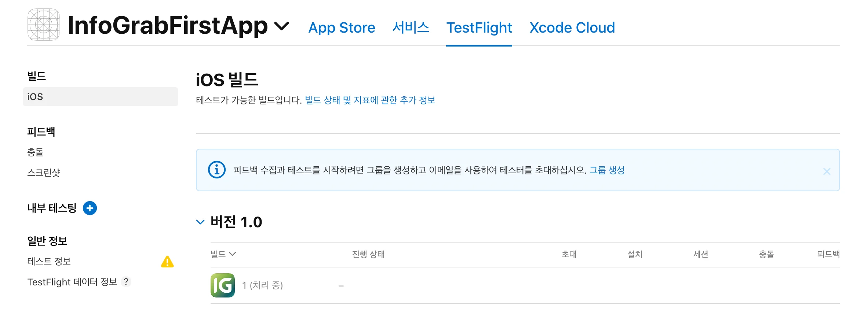Open the 내부 테스팅 plus button to add group
This screenshot has height=318, width=868.
(x=90, y=208)
